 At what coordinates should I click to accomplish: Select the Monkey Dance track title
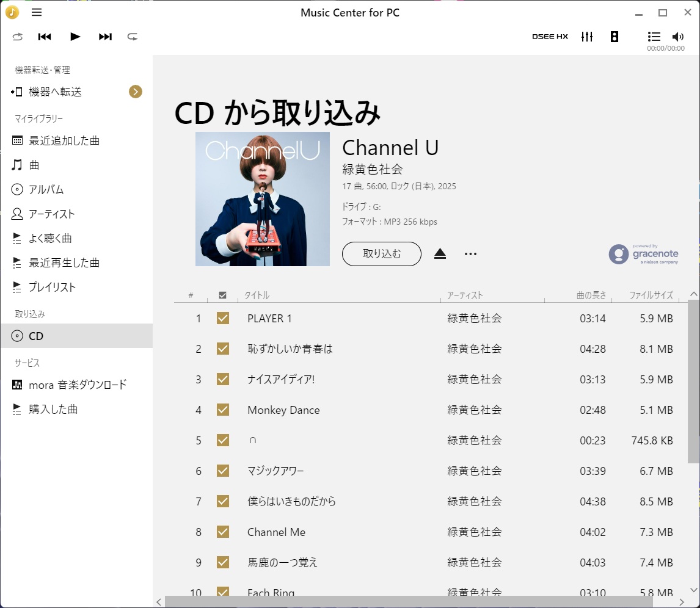[x=283, y=410]
